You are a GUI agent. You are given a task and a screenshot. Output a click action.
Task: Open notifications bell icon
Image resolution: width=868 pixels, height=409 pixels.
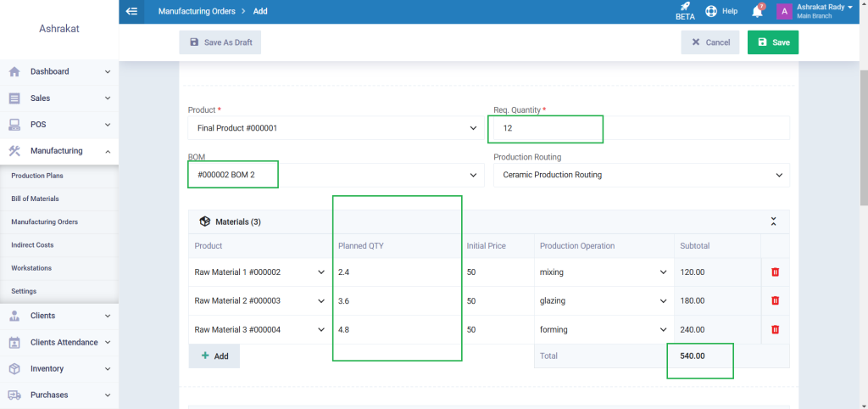757,12
